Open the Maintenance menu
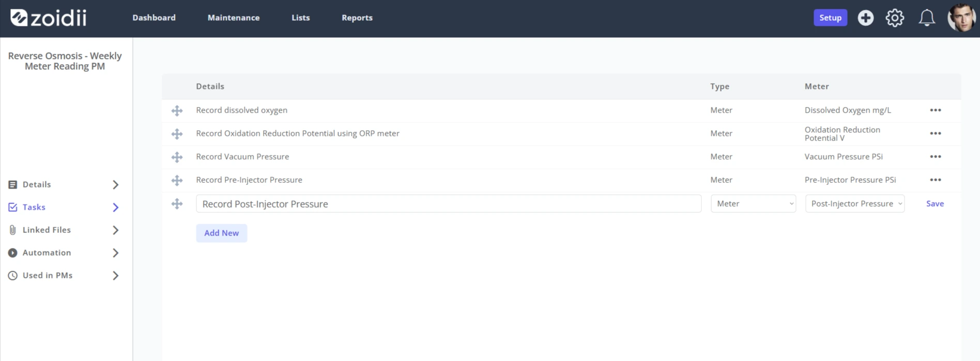 (234, 18)
